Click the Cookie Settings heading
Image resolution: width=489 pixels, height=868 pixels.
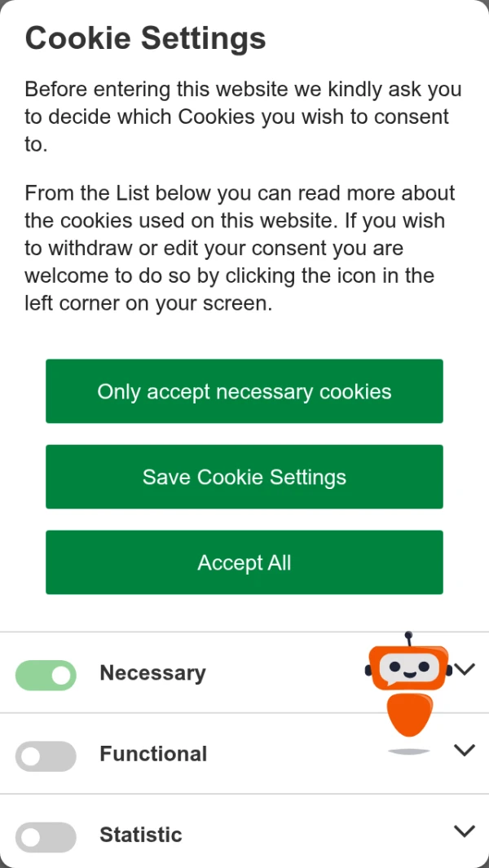146,39
